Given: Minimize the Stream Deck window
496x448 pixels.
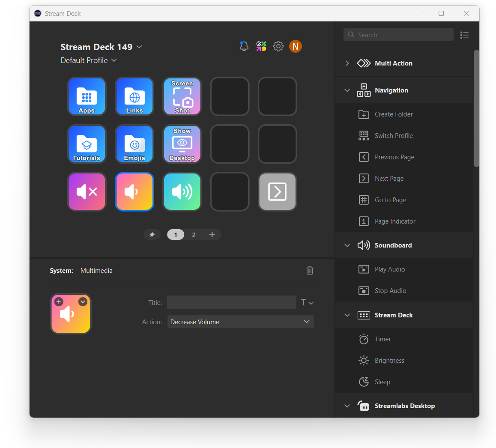Looking at the screenshot, I should coord(416,13).
